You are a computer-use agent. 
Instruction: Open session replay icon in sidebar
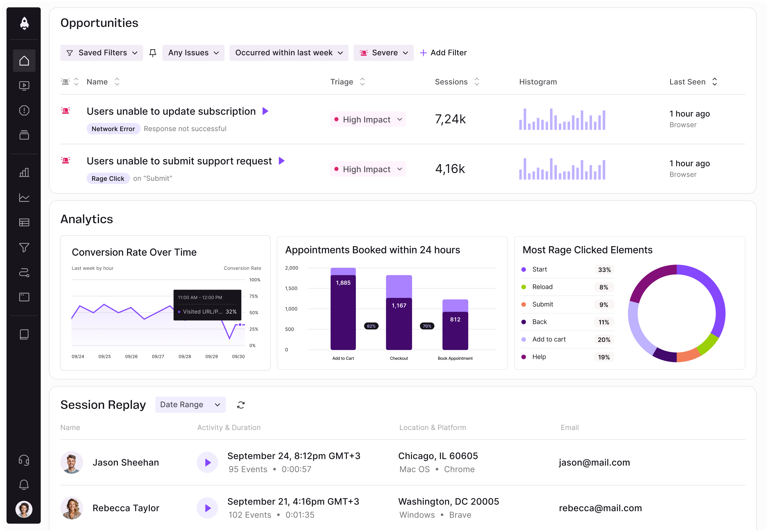pyautogui.click(x=24, y=86)
